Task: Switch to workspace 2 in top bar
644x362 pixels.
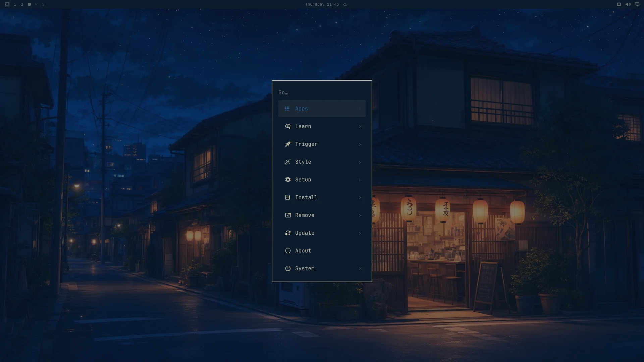Action: [22, 4]
